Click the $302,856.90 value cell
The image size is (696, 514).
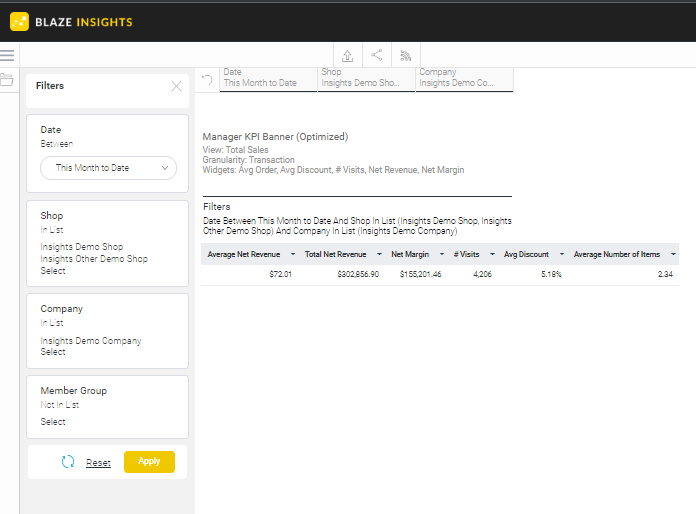point(358,274)
